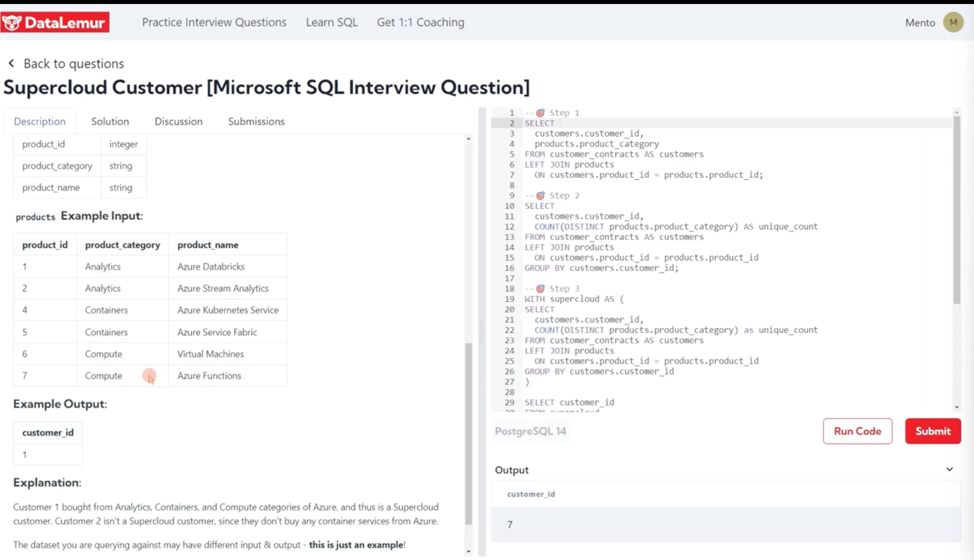Click line 2 SELECT in code editor
This screenshot has height=560, width=974.
click(x=539, y=123)
